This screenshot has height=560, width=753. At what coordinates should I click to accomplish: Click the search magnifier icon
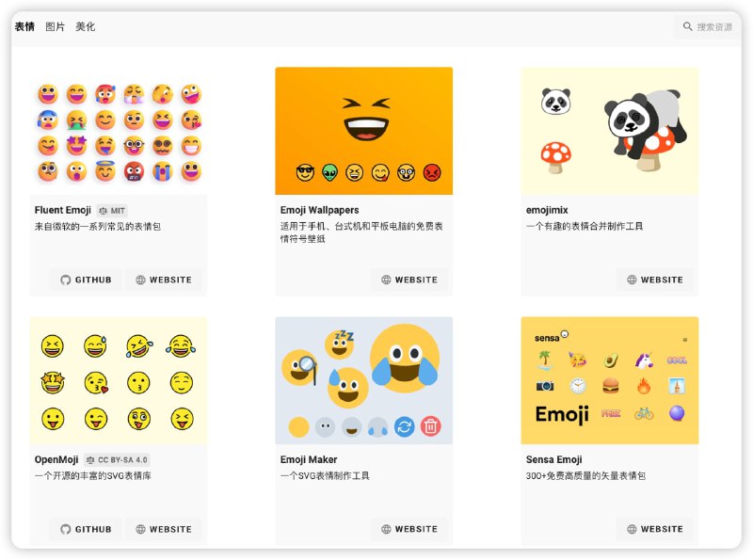click(x=688, y=26)
